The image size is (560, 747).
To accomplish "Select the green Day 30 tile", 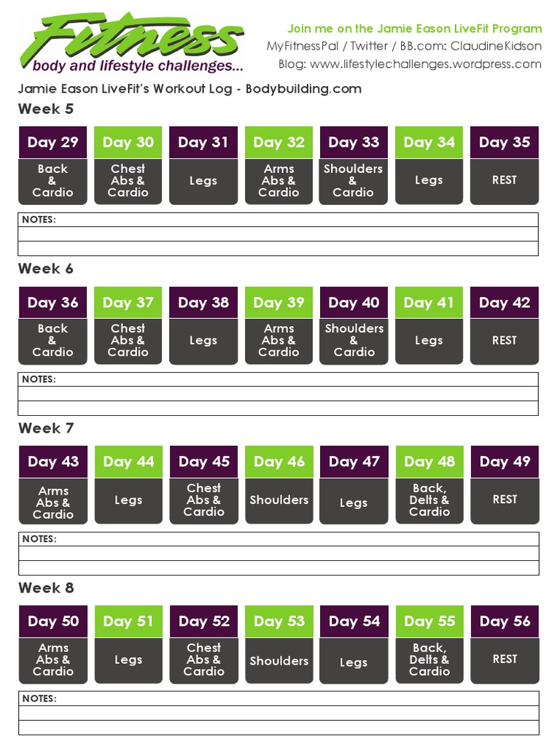I will click(x=128, y=142).
